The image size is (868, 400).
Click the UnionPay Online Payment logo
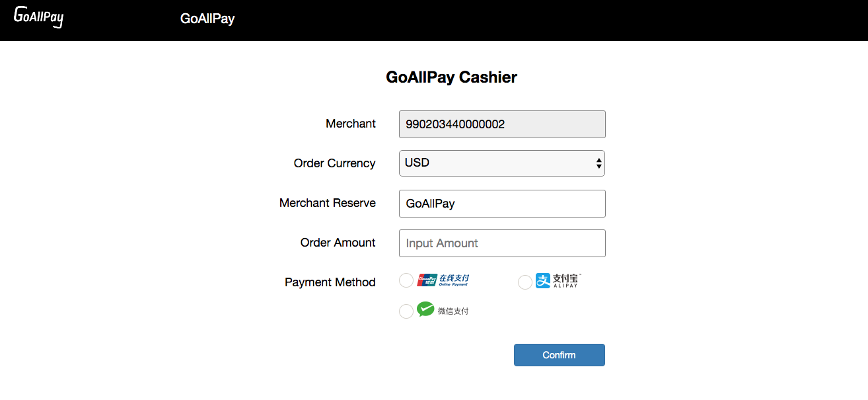coord(443,280)
